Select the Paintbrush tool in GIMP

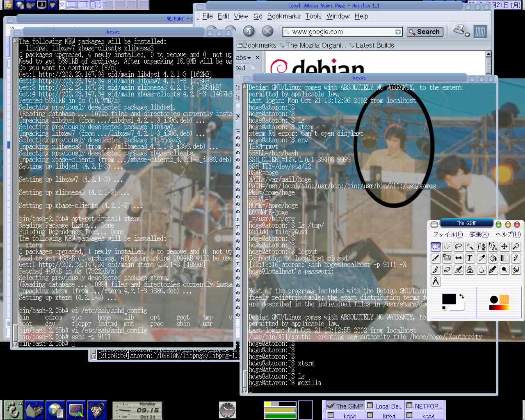(x=436, y=269)
